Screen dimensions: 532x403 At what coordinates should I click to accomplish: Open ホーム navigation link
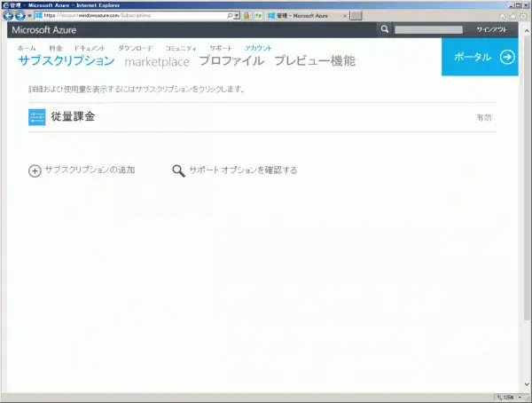(27, 48)
